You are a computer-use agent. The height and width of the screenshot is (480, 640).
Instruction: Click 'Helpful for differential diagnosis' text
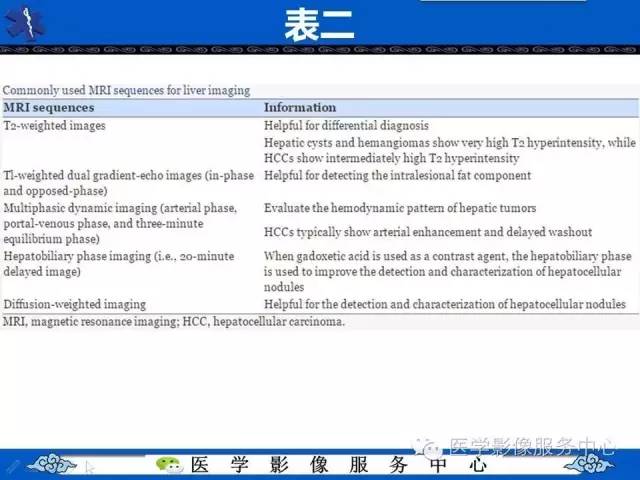coord(346,126)
